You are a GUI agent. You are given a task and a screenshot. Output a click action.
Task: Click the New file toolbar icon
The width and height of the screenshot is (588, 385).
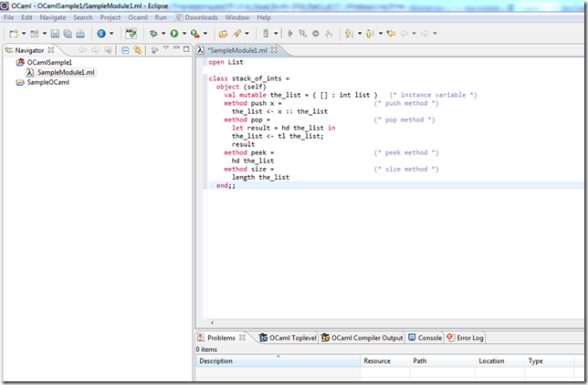pos(14,34)
